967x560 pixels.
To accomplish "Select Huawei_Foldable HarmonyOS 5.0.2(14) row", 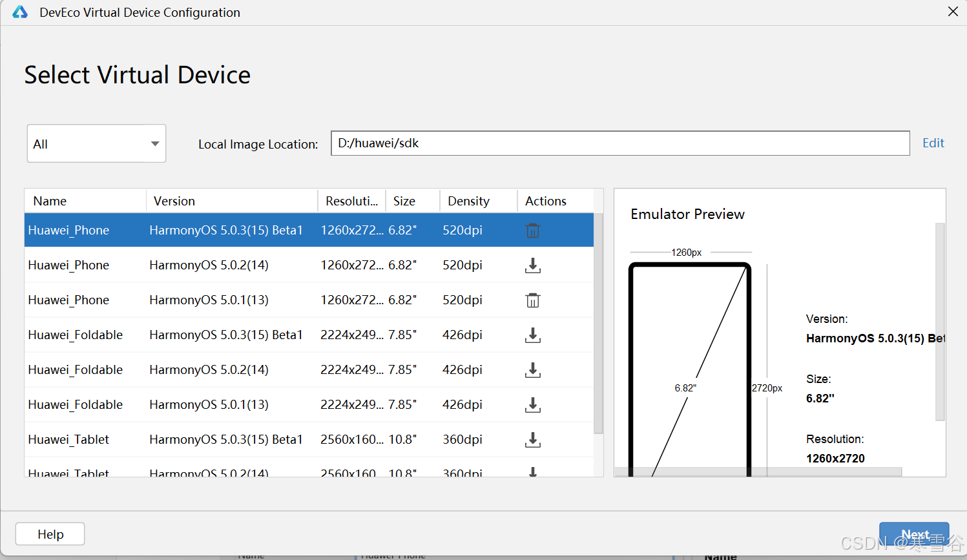I will point(309,370).
